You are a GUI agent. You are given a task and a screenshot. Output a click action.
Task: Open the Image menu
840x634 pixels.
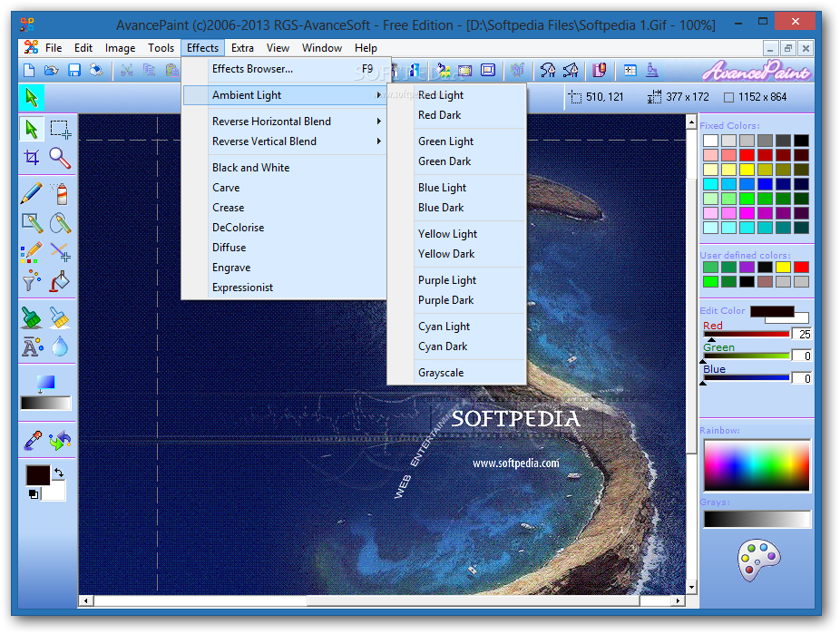pyautogui.click(x=120, y=48)
